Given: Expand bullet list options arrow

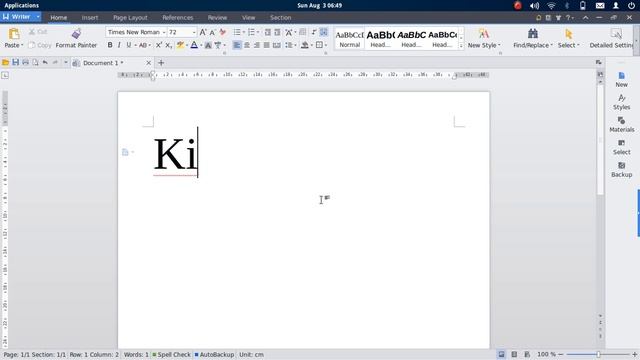Looking at the screenshot, I should click(x=244, y=32).
